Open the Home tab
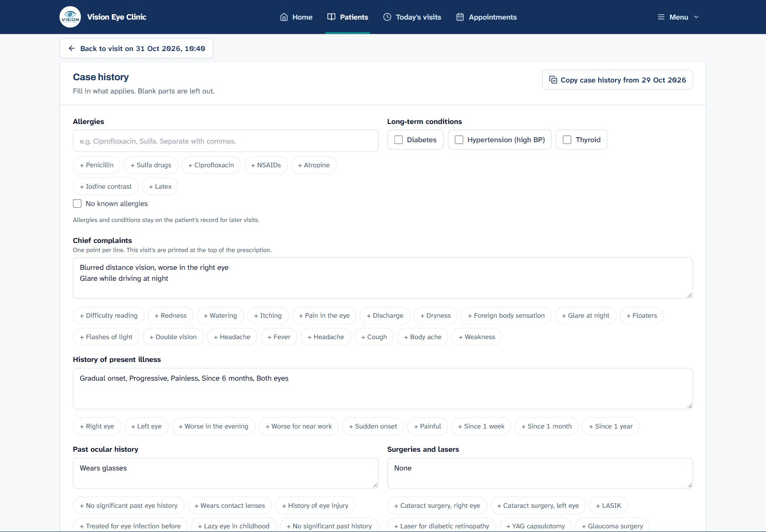The image size is (766, 532). pyautogui.click(x=296, y=17)
